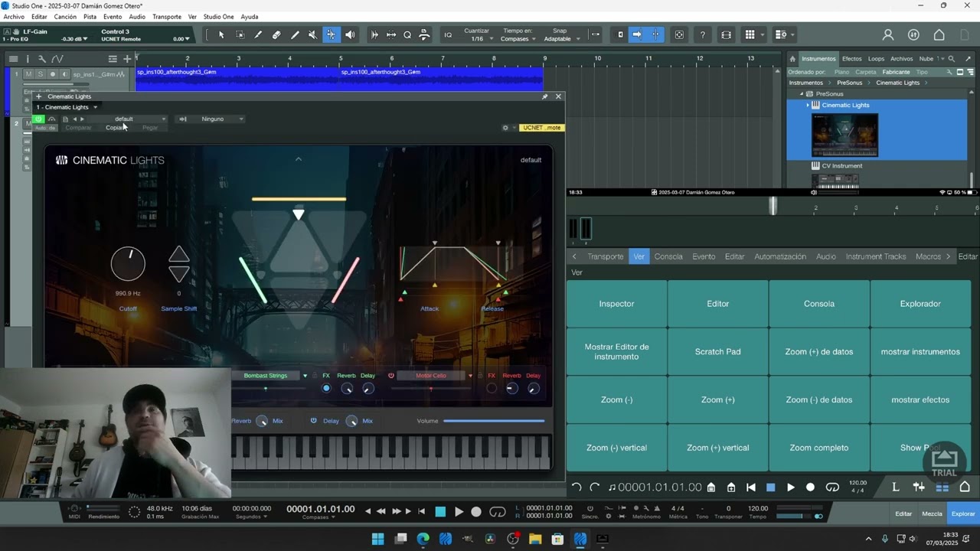Click undo arrow in remote panel
Screen dimensions: 980x551
click(x=577, y=487)
